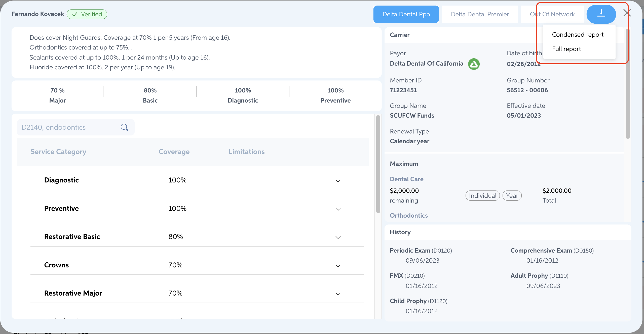Select Condensed report from download menu
Screen dimensions: 644x334
tap(578, 35)
